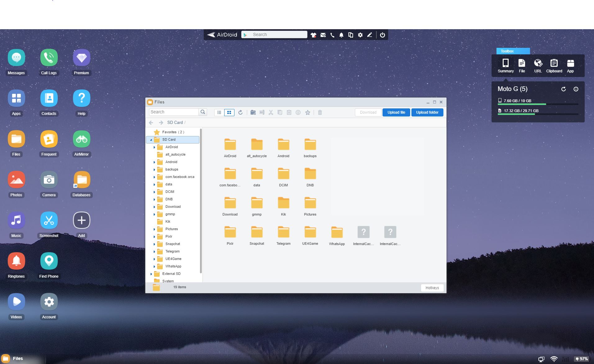The width and height of the screenshot is (594, 364).
Task: Launch the Apps desktop icon
Action: click(x=16, y=98)
